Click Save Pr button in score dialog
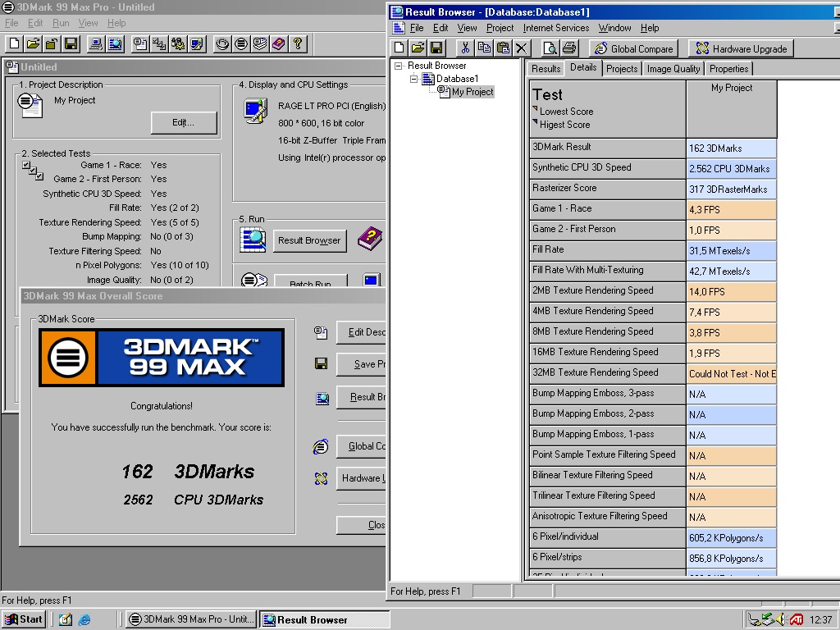840x630 pixels. (x=361, y=364)
